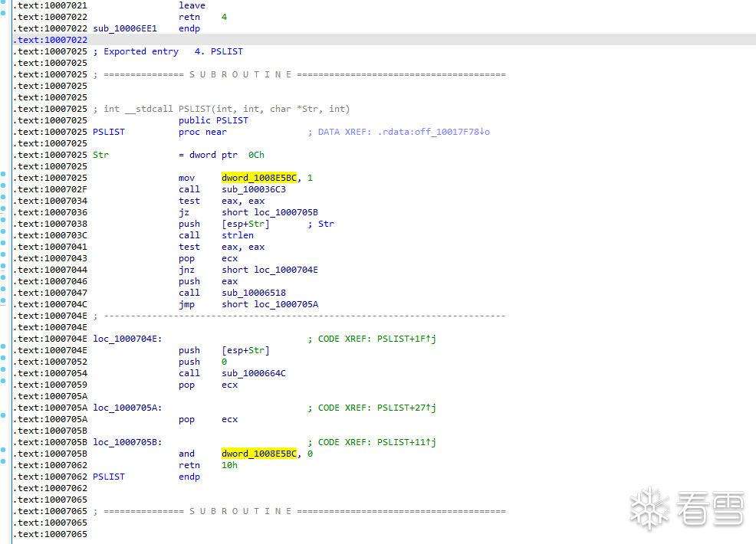Click margin dot beside the leave instruction
Screen dimensions: 756x544
click(x=3, y=5)
